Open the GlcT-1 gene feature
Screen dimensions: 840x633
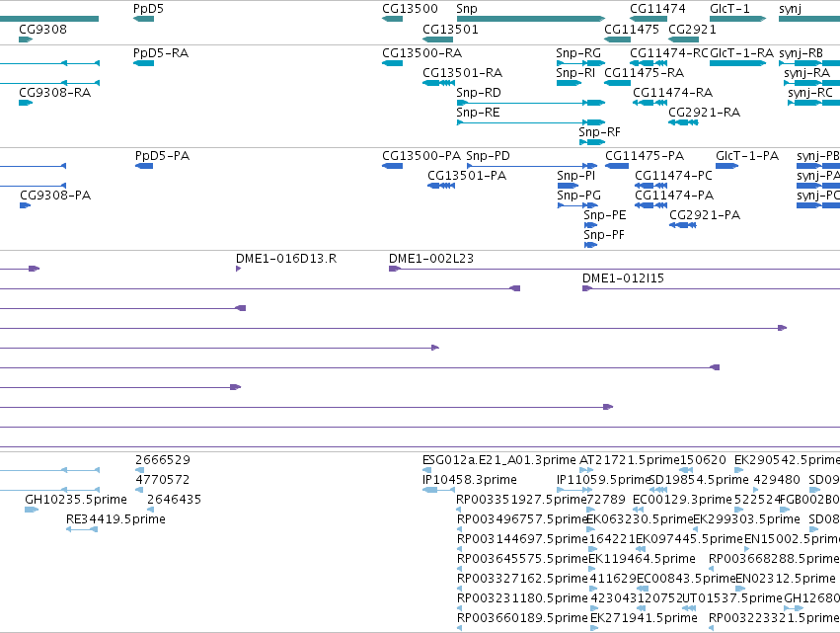(x=737, y=19)
